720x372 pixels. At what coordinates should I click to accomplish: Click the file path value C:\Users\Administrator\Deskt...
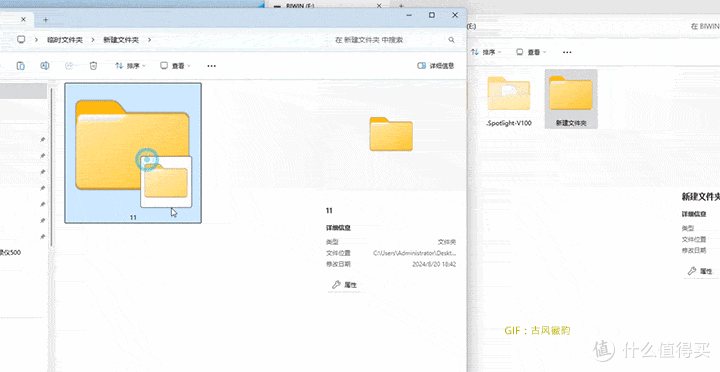(x=414, y=253)
